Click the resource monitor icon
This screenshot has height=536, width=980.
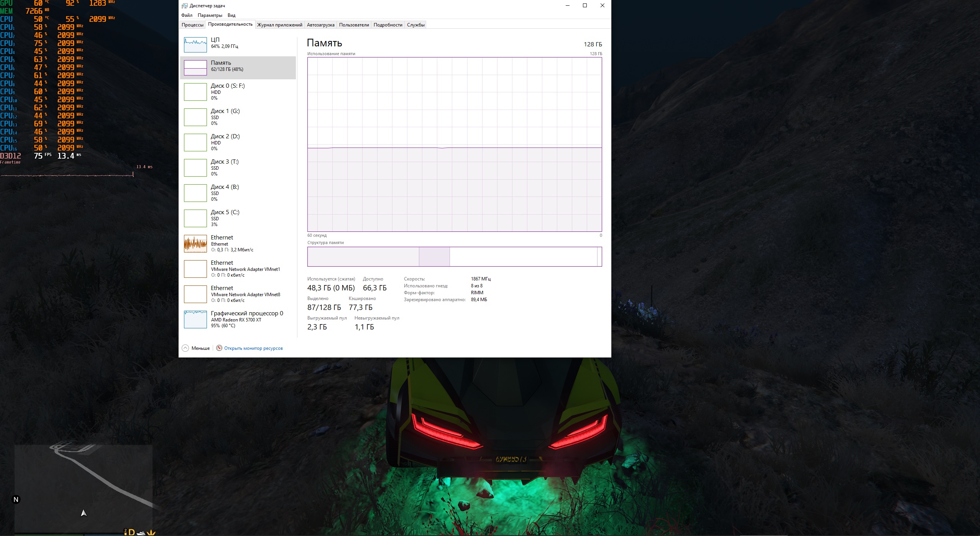219,348
